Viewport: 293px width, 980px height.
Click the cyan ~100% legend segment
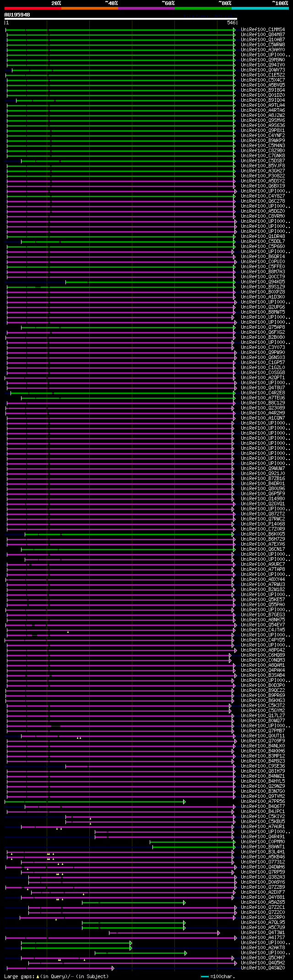[260, 8]
